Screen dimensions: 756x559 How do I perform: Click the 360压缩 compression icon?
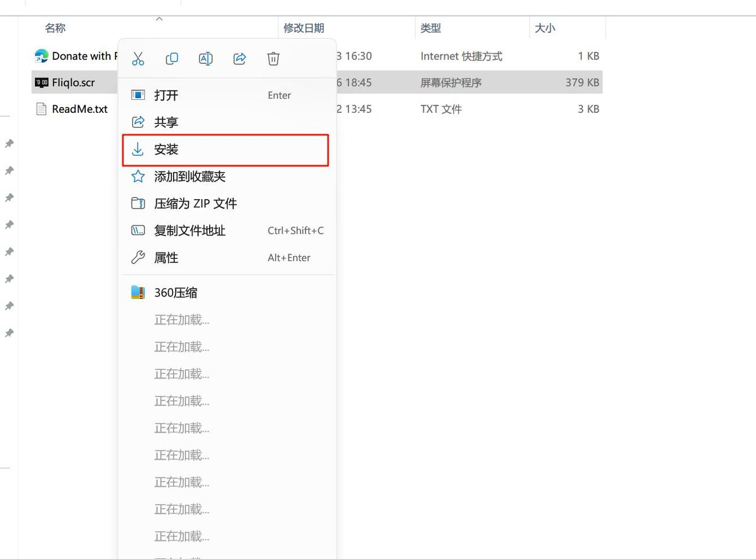[137, 292]
